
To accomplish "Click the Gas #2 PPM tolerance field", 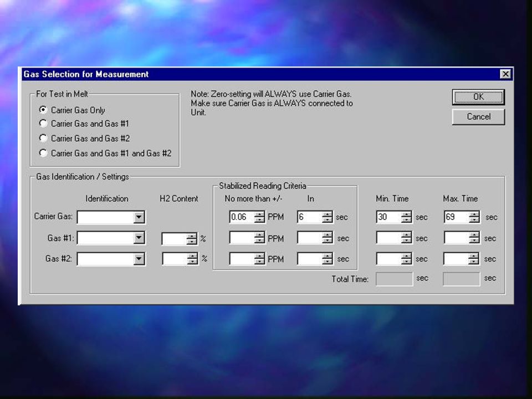I will (x=242, y=259).
